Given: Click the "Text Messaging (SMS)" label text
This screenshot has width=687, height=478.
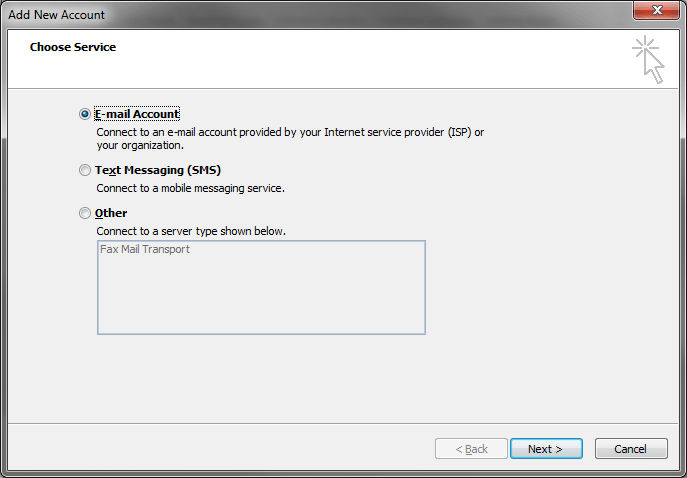Looking at the screenshot, I should (158, 170).
